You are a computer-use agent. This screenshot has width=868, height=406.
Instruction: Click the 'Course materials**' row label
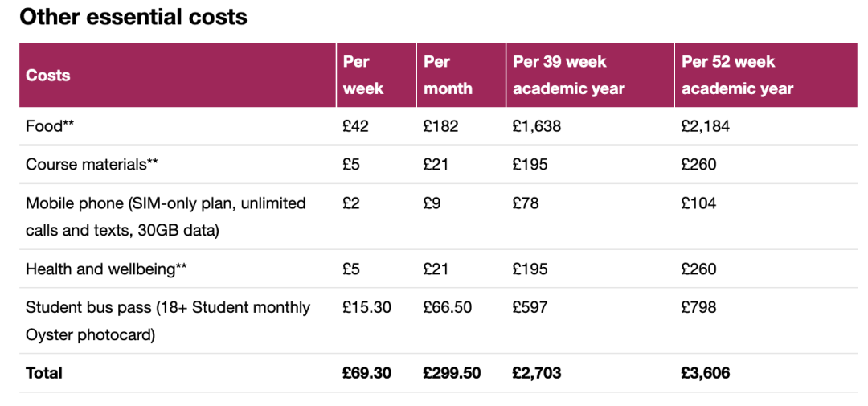92,165
